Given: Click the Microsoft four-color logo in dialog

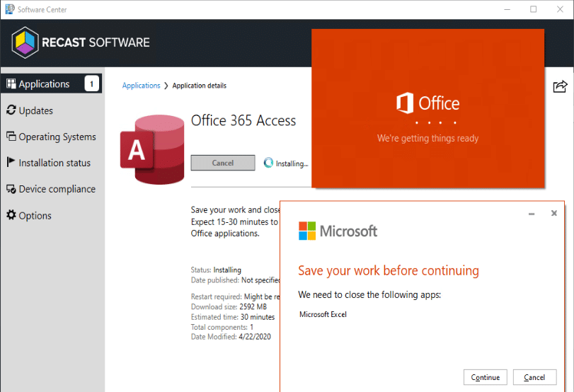Looking at the screenshot, I should [307, 231].
